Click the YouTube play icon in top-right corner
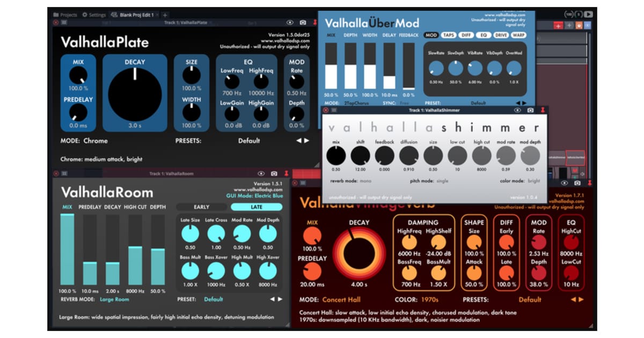Image resolution: width=644 pixels, height=338 pixels. [589, 14]
